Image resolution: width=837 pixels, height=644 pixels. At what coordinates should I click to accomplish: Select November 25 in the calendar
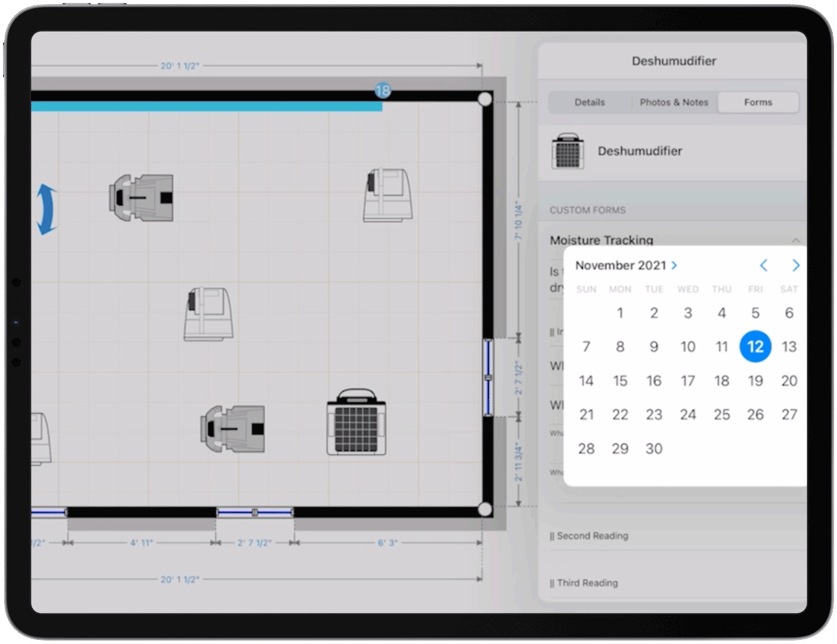721,414
